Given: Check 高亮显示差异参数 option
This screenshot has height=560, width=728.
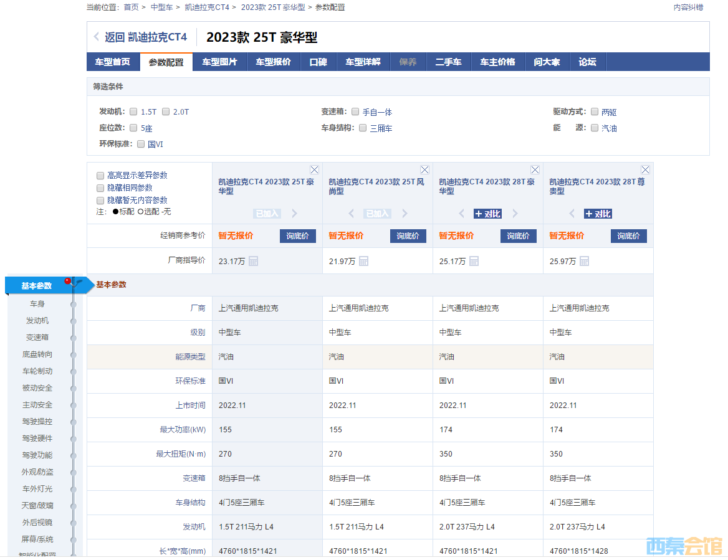Looking at the screenshot, I should point(100,175).
